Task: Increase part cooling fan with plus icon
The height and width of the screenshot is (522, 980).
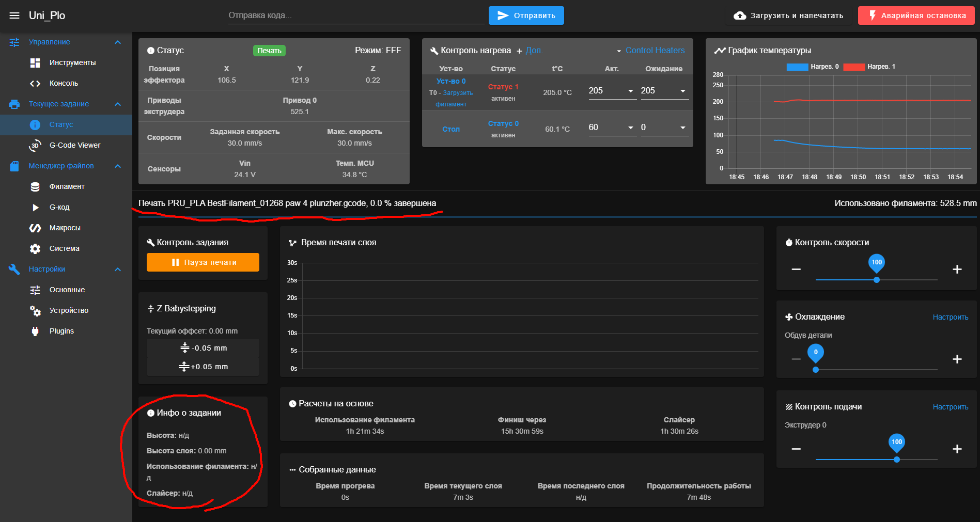Action: 957,359
